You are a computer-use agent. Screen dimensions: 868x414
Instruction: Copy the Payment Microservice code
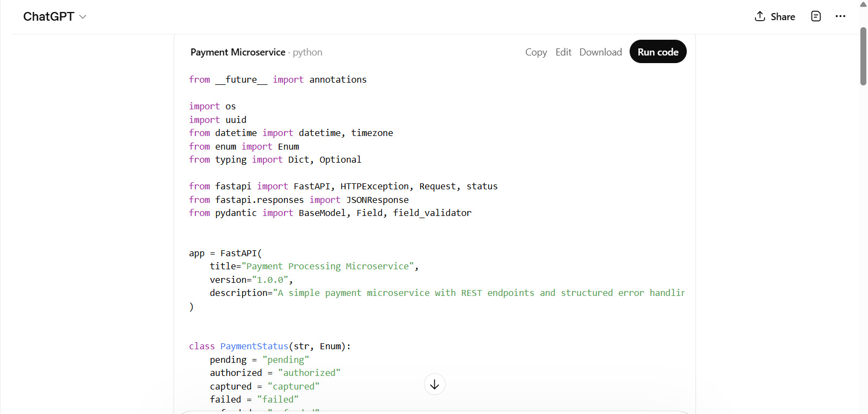click(535, 52)
